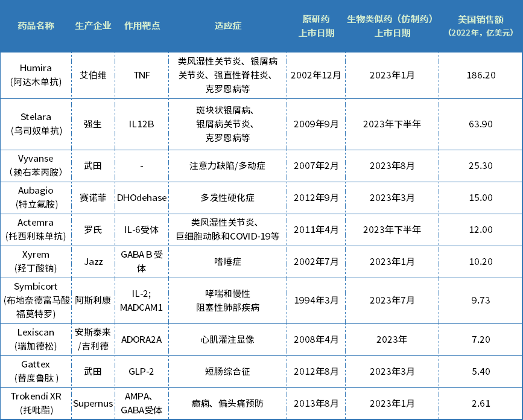
Task: Click the 186.20 sales value
Action: pos(481,75)
